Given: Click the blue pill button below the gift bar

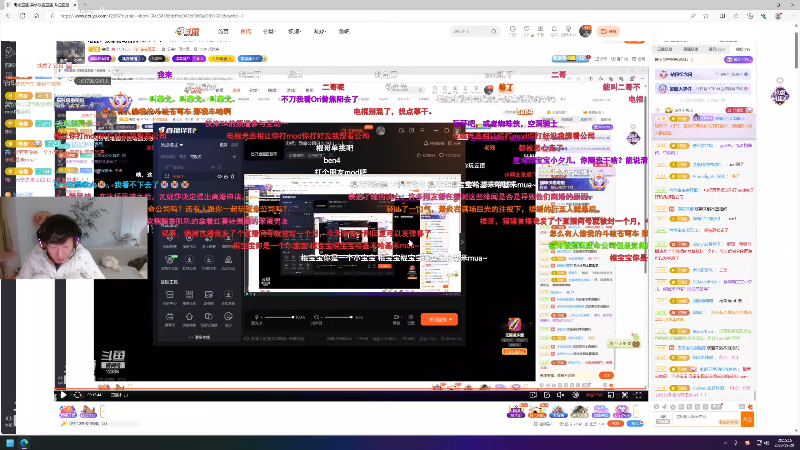Looking at the screenshot, I should [635, 423].
